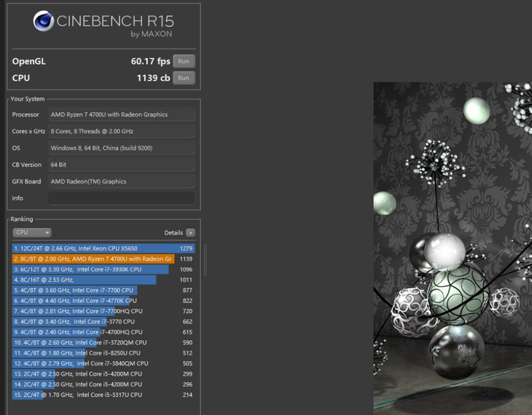The image size is (532, 415).
Task: Select the Core i7-4770K ranking row
Action: click(102, 300)
